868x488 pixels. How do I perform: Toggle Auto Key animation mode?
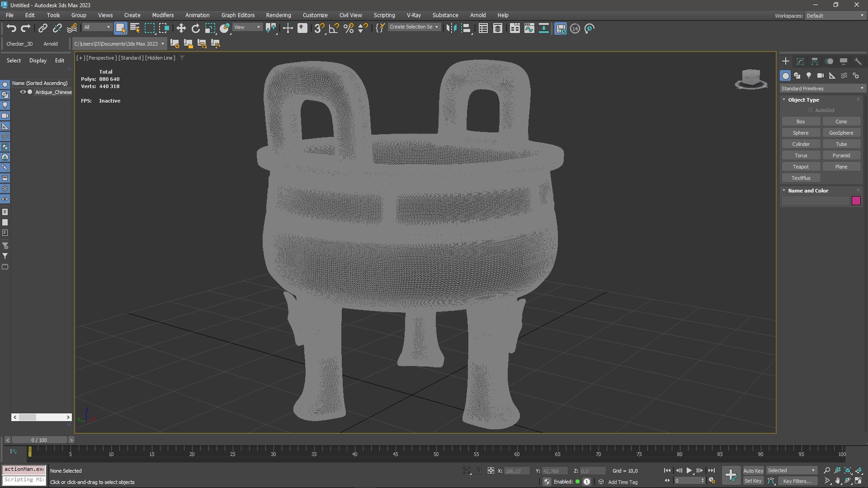pyautogui.click(x=753, y=471)
